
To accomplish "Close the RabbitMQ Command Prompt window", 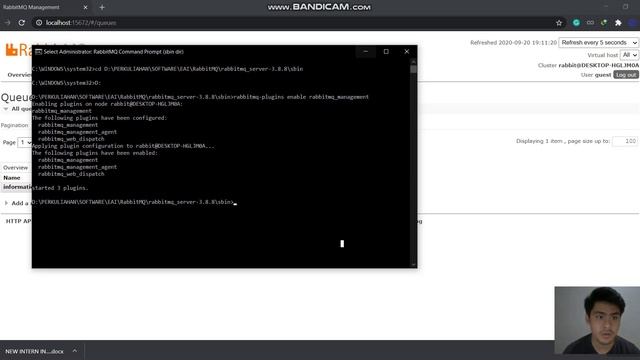I will point(407,52).
